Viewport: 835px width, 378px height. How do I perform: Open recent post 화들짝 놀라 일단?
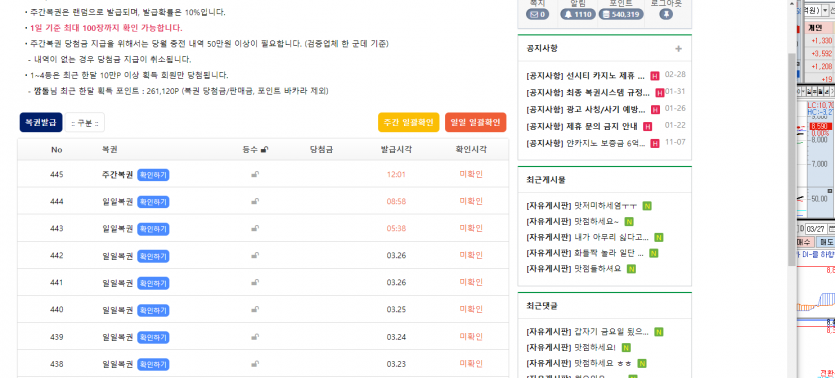click(585, 253)
